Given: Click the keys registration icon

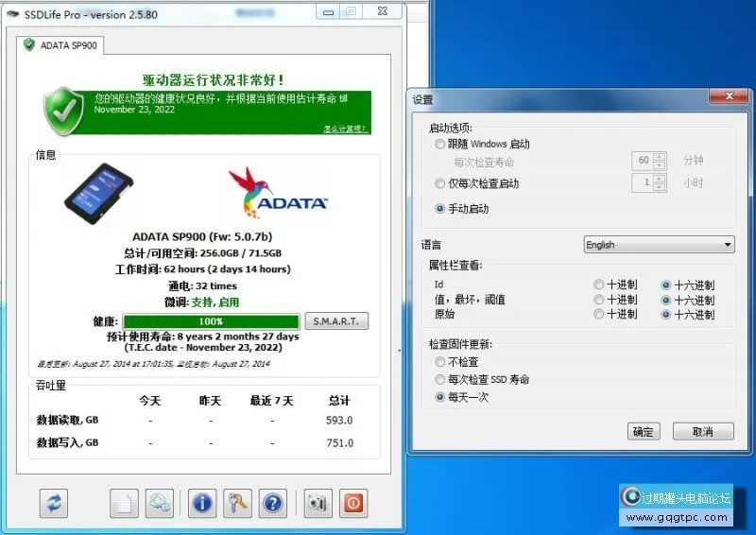Looking at the screenshot, I should [x=237, y=503].
